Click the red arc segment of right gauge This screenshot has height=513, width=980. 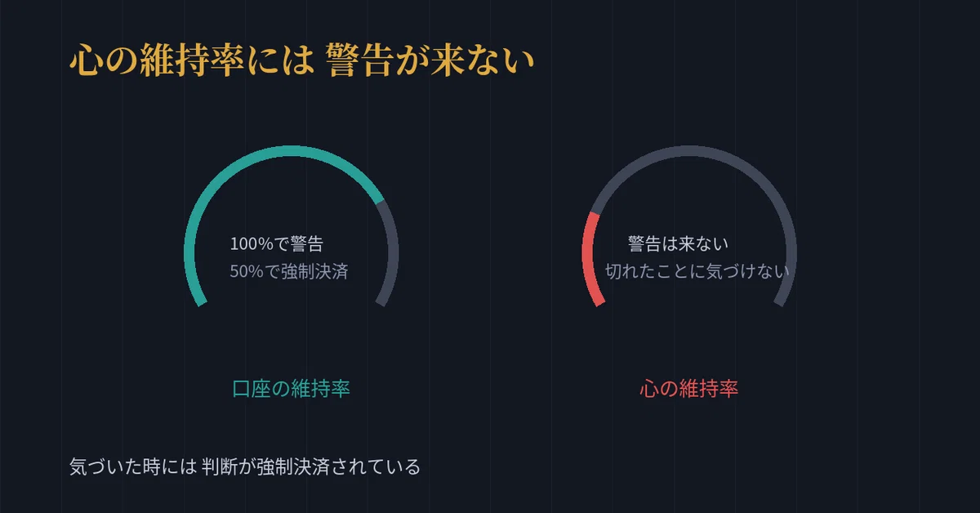(590, 258)
